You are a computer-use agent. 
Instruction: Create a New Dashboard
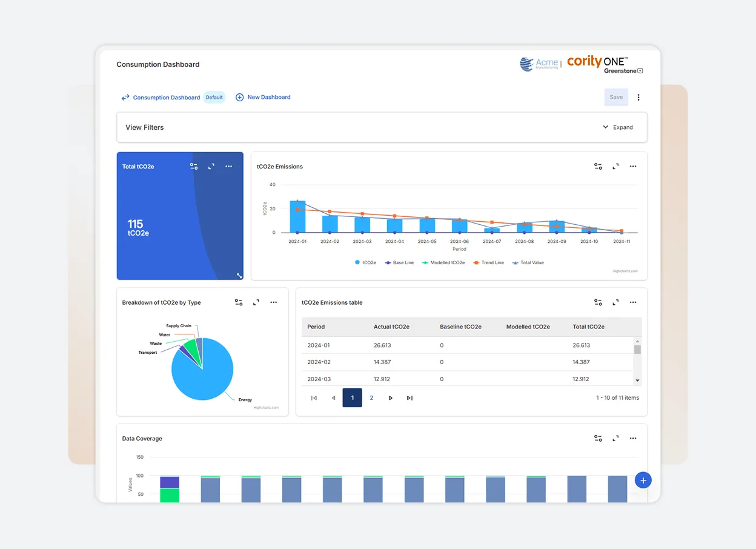263,97
